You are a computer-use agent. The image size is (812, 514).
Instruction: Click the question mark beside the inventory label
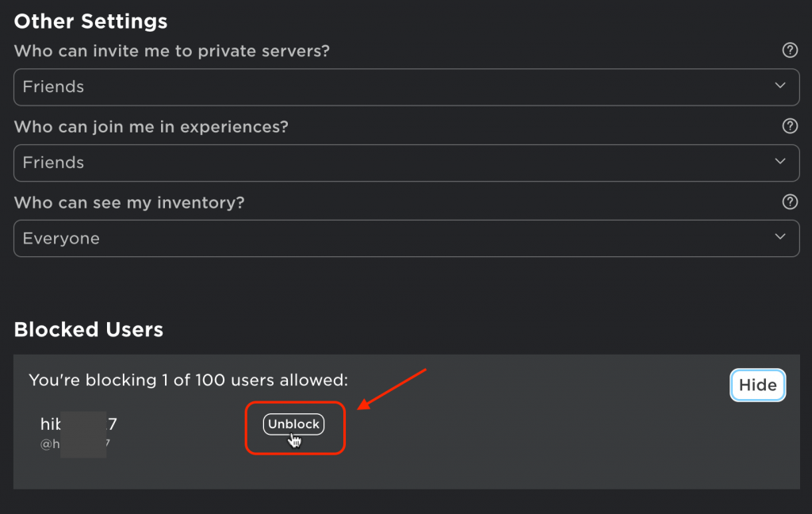790,201
